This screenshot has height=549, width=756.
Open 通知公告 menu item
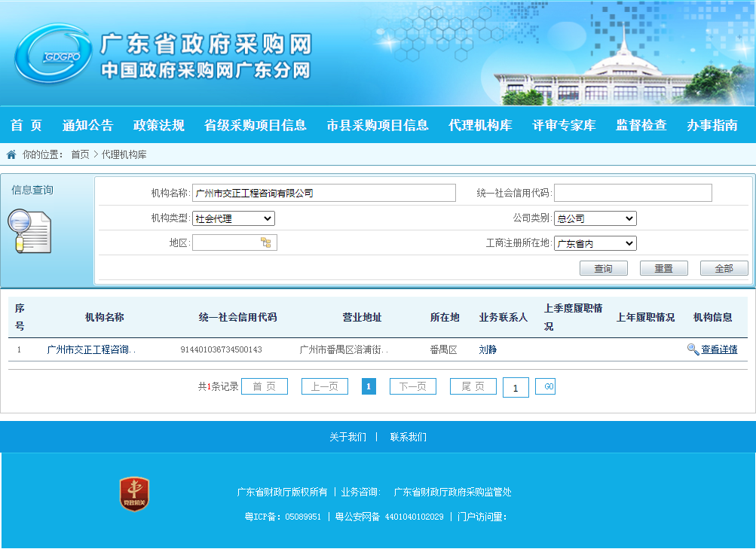point(87,125)
